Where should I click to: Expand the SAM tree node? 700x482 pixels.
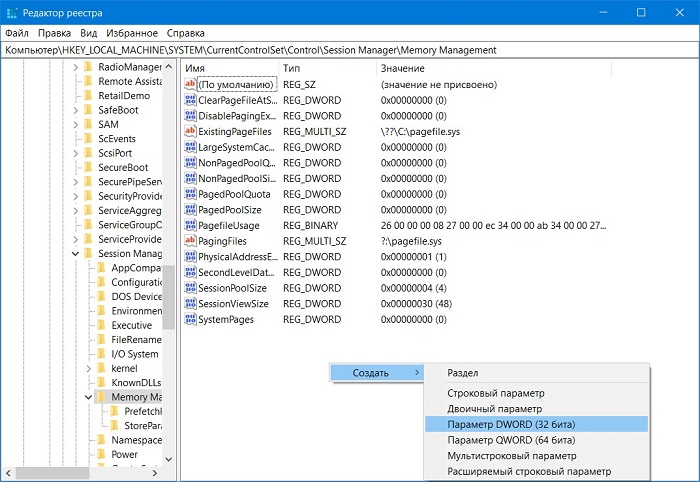coord(75,124)
